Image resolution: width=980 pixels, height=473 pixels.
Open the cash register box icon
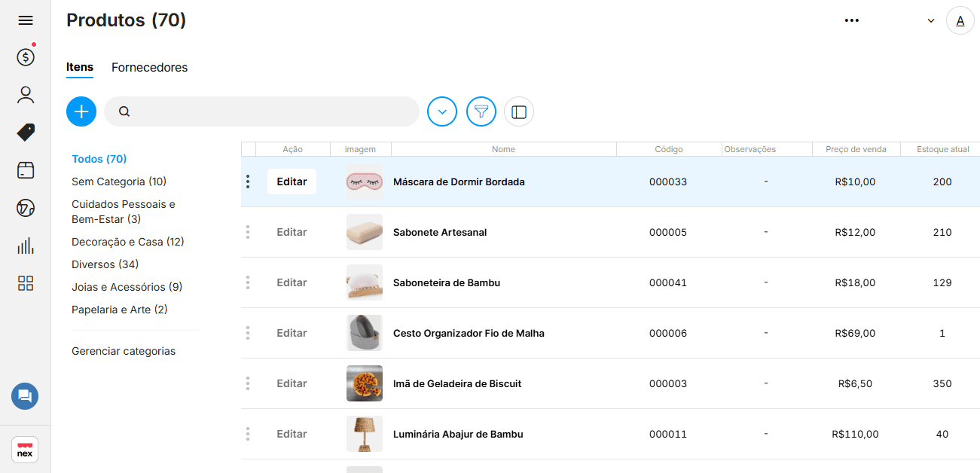click(x=26, y=170)
